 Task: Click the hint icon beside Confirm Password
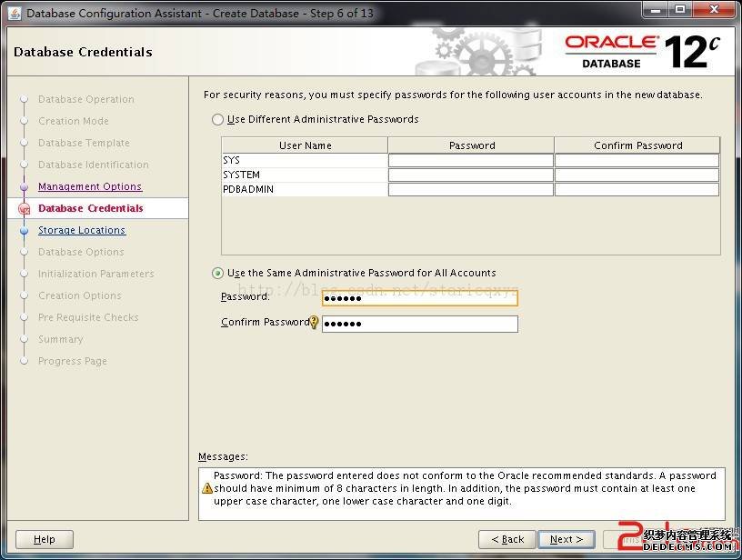coord(315,322)
